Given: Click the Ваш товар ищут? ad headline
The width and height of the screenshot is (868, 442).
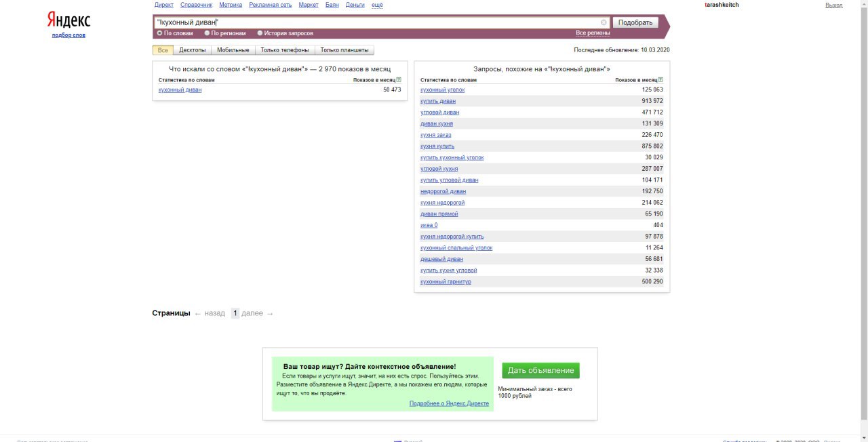Looking at the screenshot, I should pos(370,366).
